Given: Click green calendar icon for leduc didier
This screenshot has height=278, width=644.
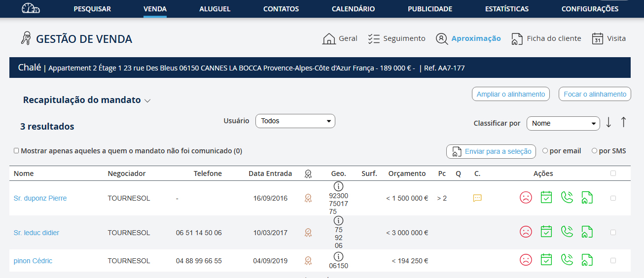Looking at the screenshot, I should tap(546, 232).
